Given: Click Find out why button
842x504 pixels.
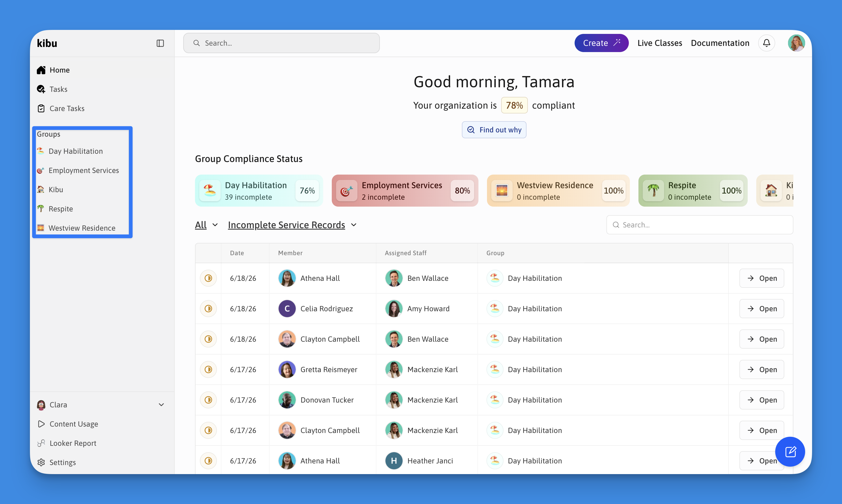Looking at the screenshot, I should (494, 130).
